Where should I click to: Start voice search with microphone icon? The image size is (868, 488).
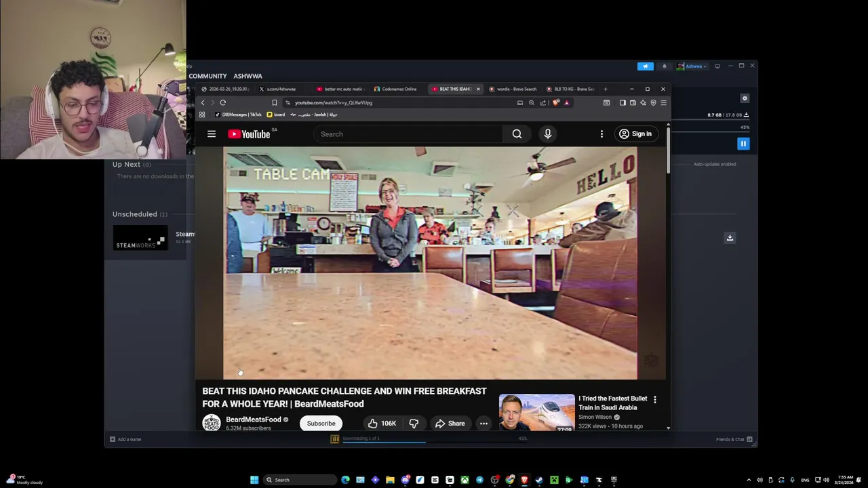pos(548,134)
